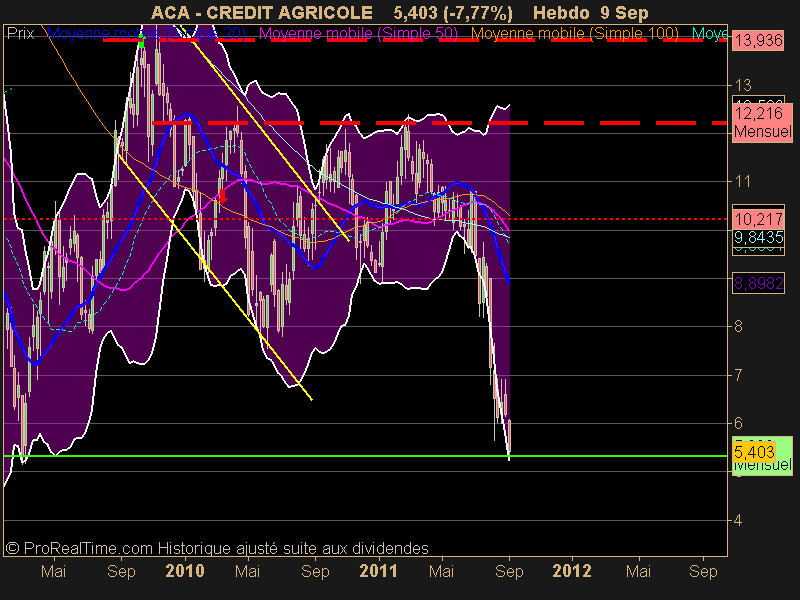This screenshot has width=800, height=600.
Task: Click the 8,8982 moving average value
Action: [x=758, y=283]
